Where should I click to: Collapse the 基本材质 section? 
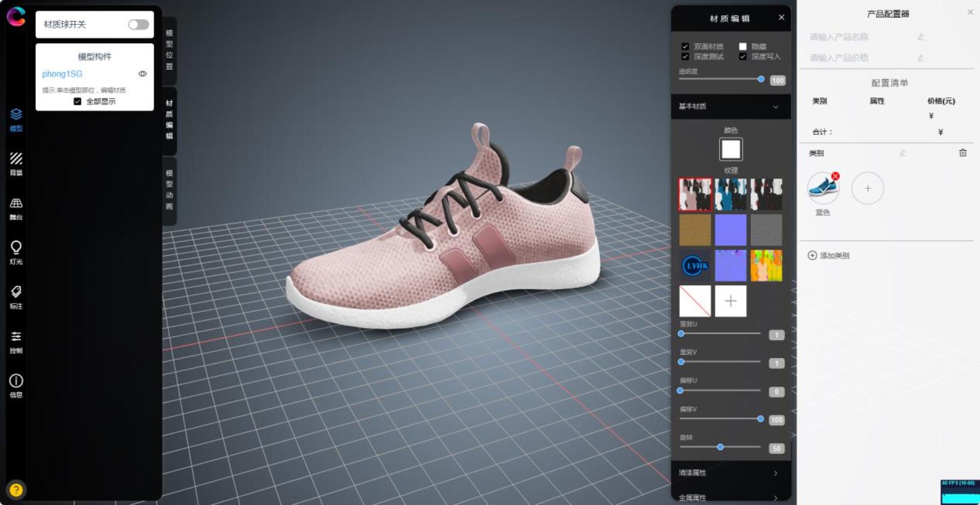(775, 107)
